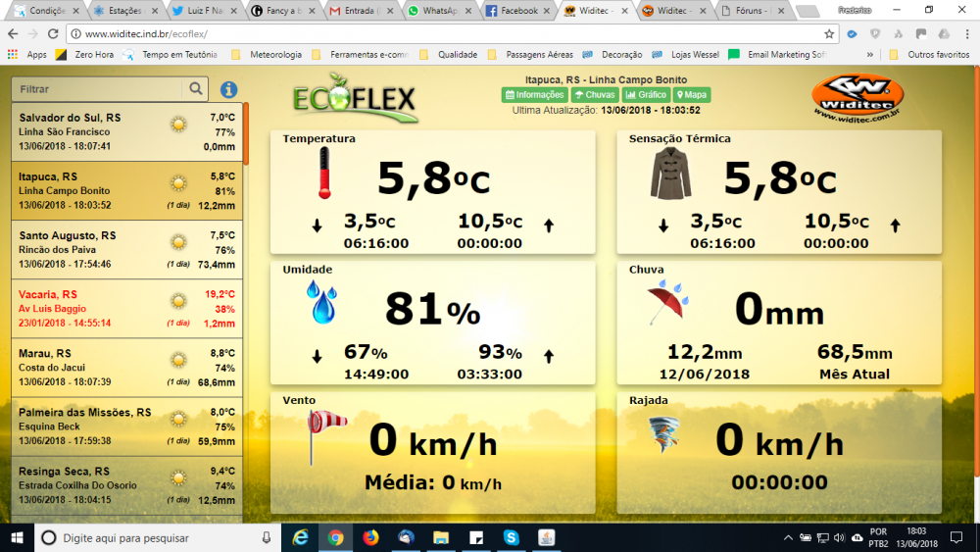Open the Mapa button
The width and height of the screenshot is (980, 552).
[x=691, y=95]
